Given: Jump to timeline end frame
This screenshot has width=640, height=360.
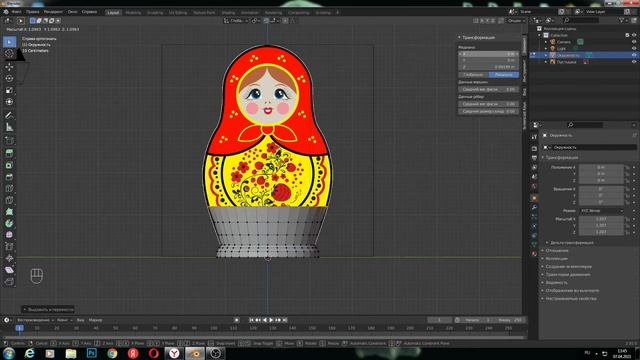Looking at the screenshot, I should (x=285, y=320).
